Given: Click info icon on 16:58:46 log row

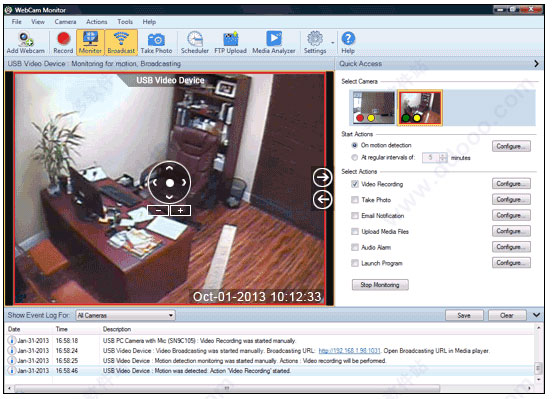Looking at the screenshot, I should [x=12, y=371].
